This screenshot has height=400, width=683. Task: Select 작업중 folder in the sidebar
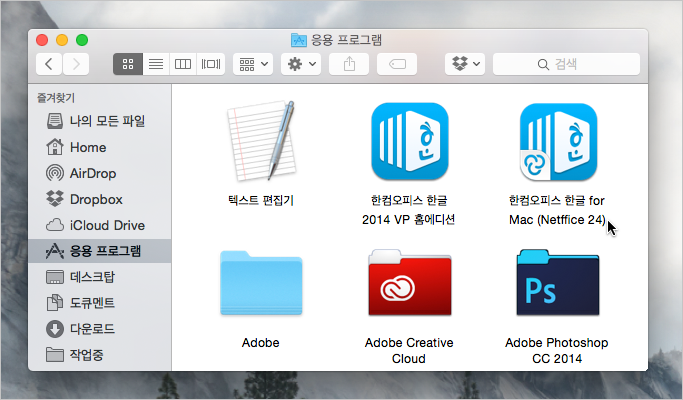tap(100, 355)
